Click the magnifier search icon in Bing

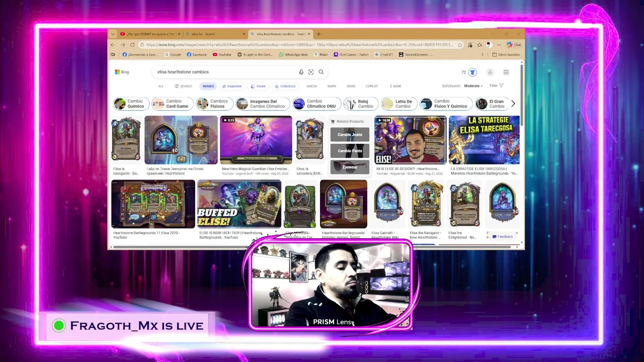coord(321,72)
